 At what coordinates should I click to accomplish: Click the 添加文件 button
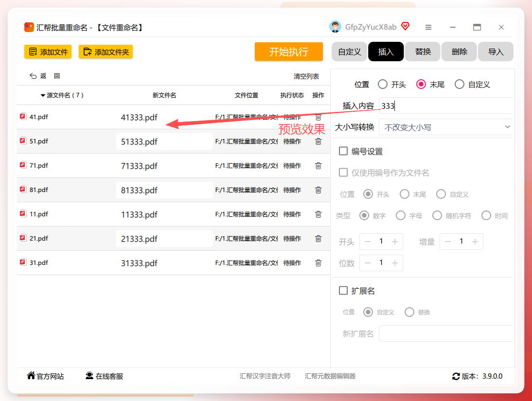point(48,52)
